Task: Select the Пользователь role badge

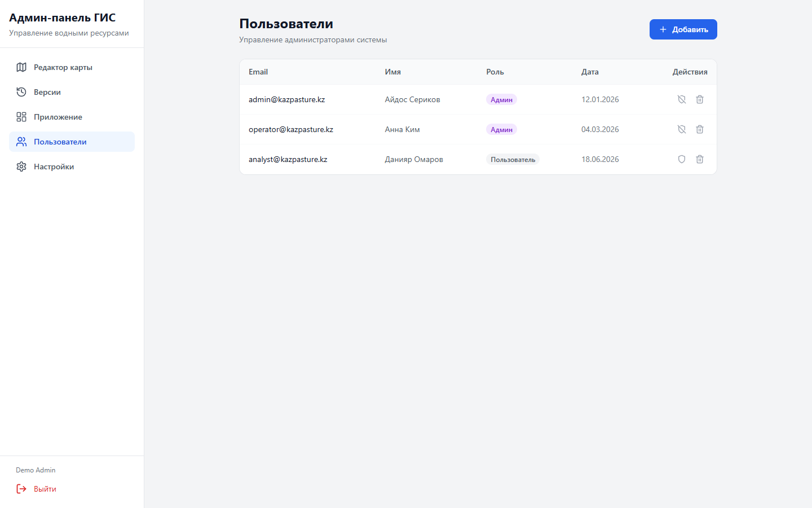Action: (x=513, y=159)
